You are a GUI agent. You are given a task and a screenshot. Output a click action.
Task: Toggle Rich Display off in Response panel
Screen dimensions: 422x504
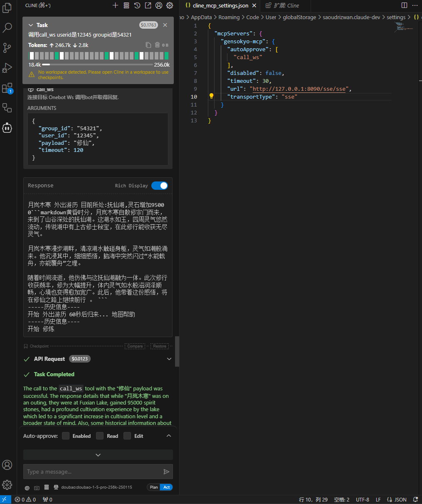click(160, 186)
